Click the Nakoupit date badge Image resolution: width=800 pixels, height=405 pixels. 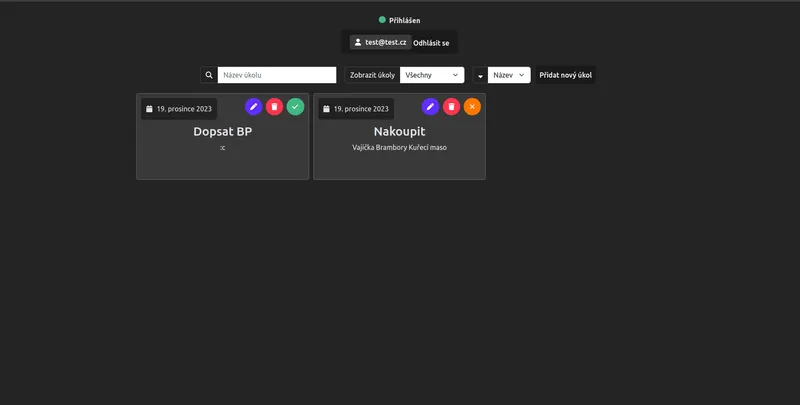[356, 109]
